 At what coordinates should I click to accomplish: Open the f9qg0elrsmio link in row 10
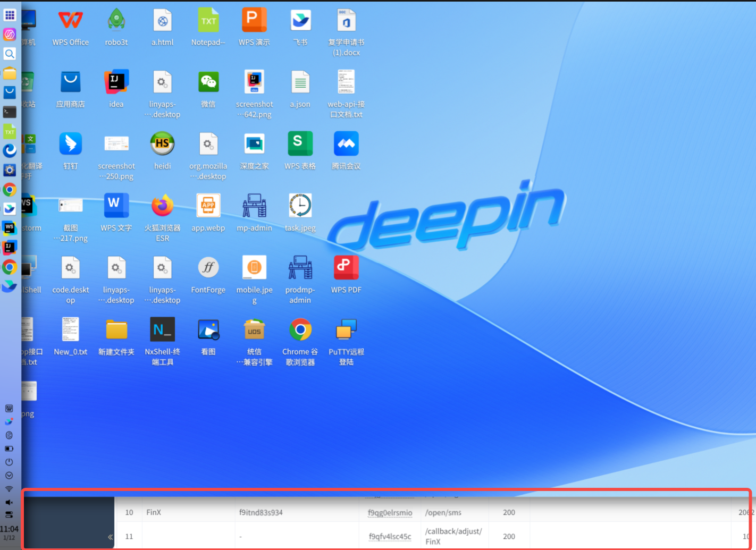[x=390, y=513]
